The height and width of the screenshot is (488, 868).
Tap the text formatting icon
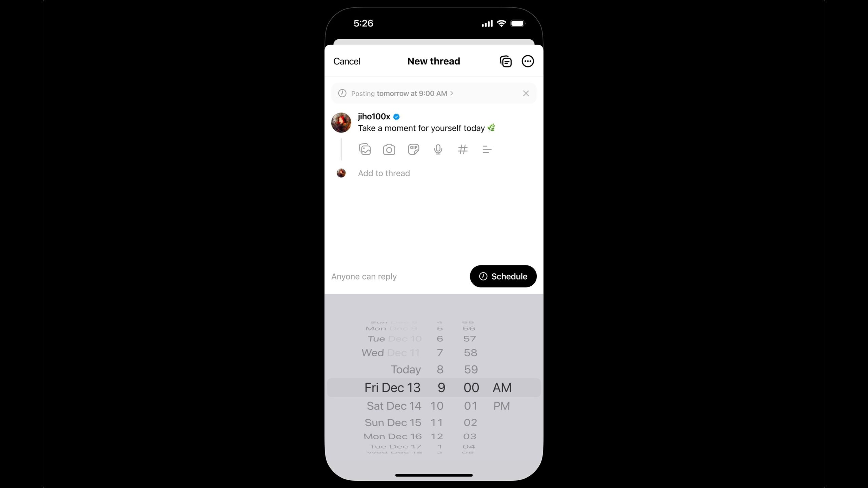(487, 149)
